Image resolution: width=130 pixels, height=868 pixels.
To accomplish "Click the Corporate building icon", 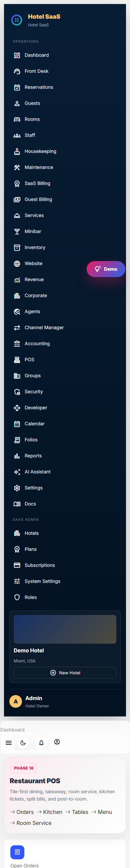I will tap(17, 295).
